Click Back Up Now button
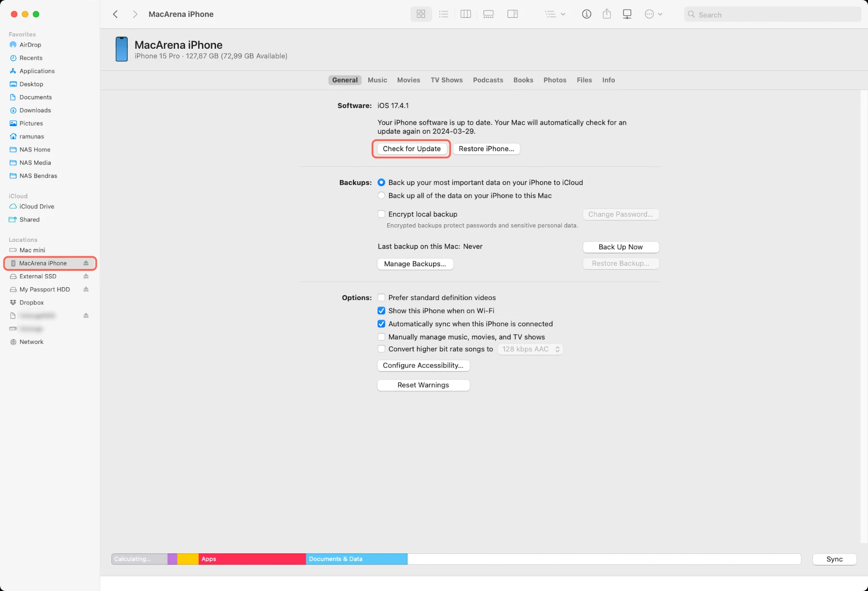Screen dimensions: 868x591 click(621, 247)
